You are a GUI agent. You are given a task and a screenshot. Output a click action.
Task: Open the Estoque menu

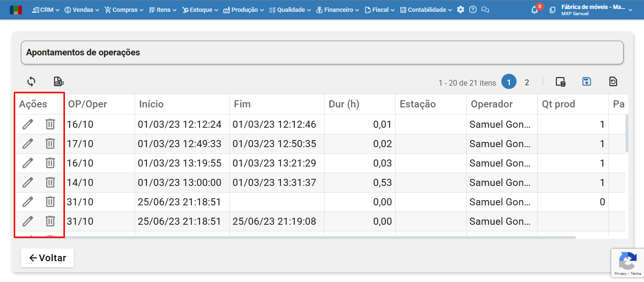200,9
